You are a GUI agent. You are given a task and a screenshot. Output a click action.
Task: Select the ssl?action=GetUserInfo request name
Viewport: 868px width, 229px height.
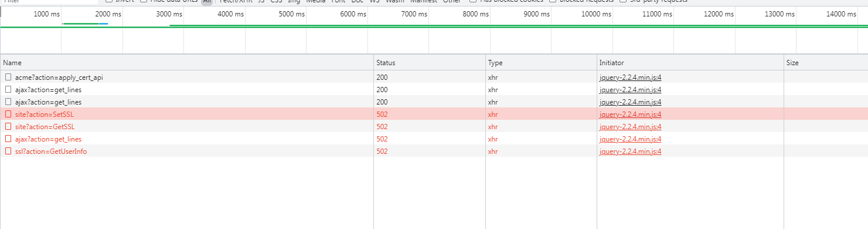click(x=52, y=151)
